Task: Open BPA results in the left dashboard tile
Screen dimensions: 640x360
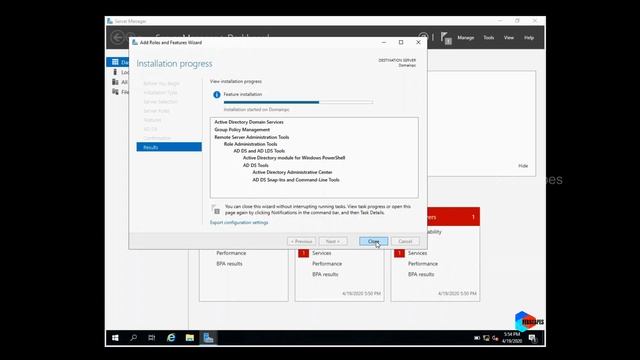Action: click(x=229, y=264)
